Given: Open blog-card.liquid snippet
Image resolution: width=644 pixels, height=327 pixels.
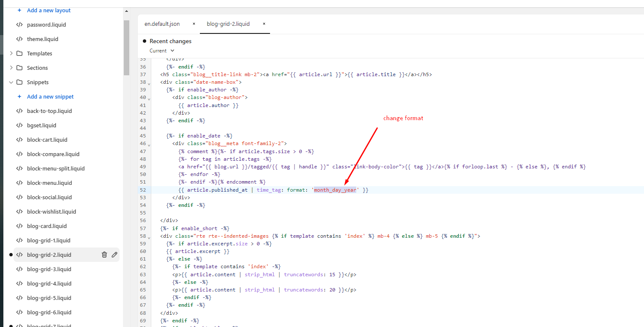Looking at the screenshot, I should [x=47, y=226].
